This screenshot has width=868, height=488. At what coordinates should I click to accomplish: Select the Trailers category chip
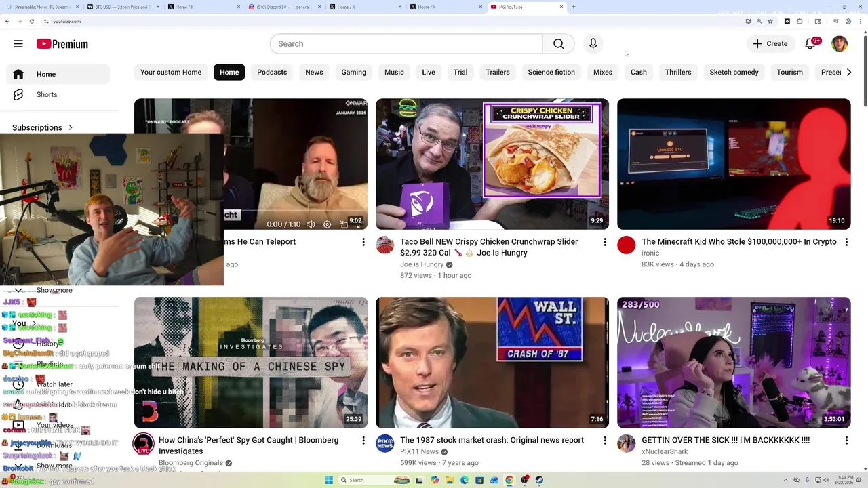[498, 73]
